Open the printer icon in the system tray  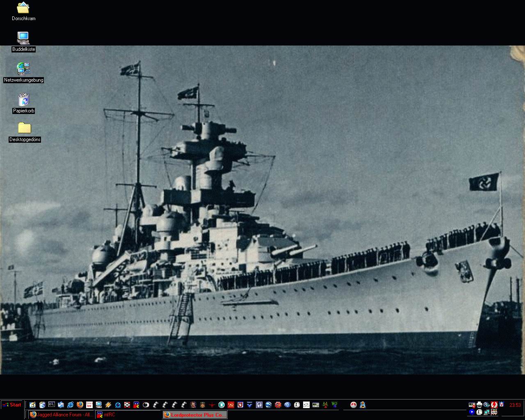coord(479,405)
